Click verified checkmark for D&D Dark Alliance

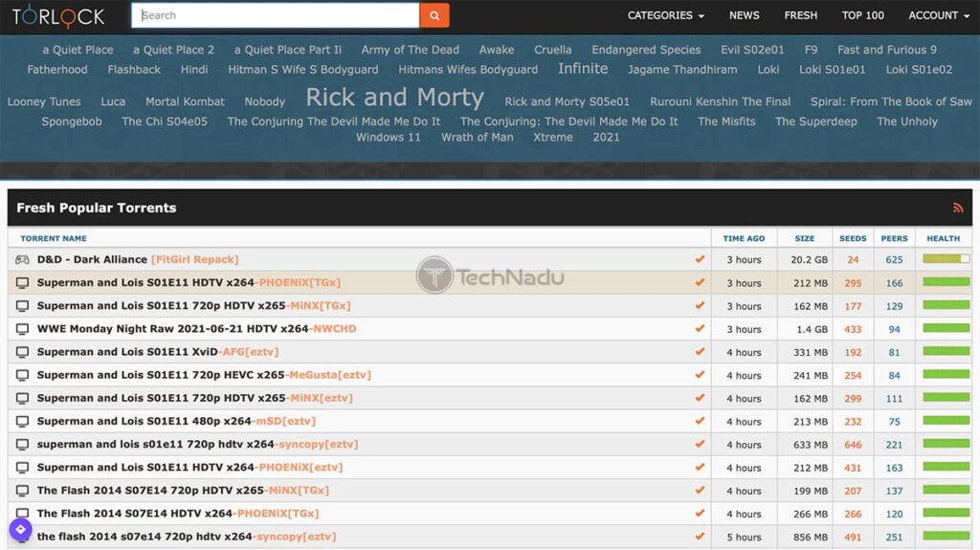[700, 259]
